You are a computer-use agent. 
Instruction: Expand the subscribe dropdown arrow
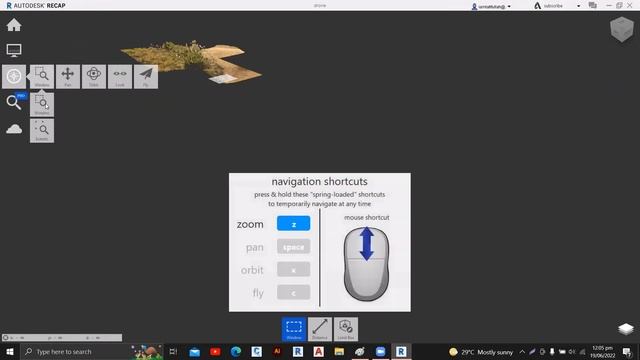click(x=578, y=6)
